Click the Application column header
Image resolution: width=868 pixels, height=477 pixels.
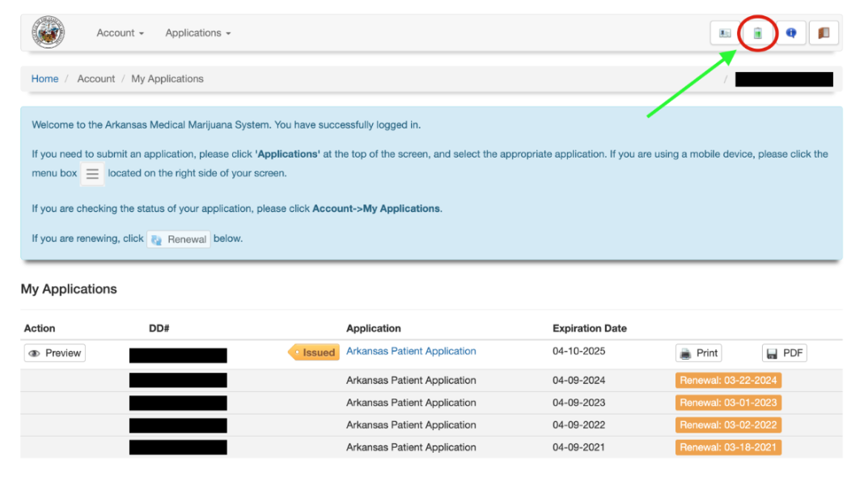(x=373, y=328)
